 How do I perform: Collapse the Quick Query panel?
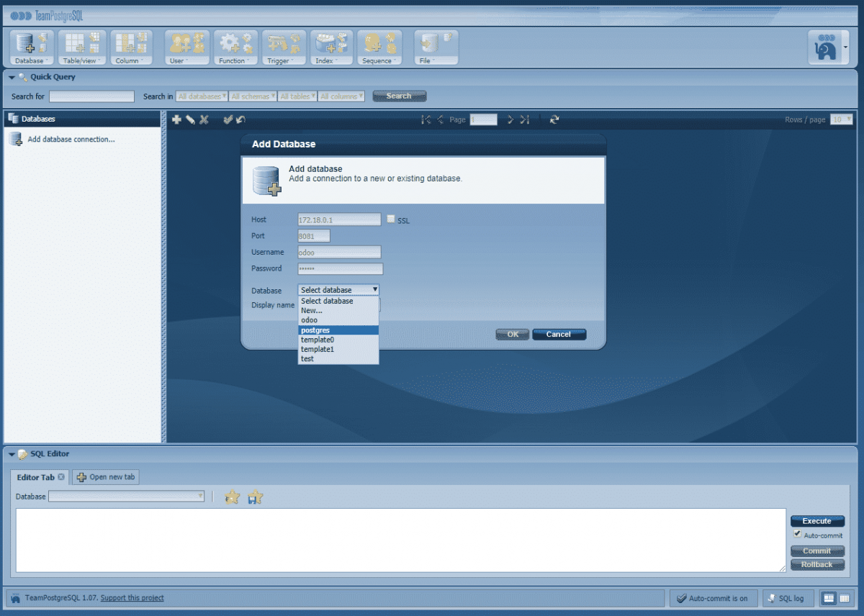point(12,77)
